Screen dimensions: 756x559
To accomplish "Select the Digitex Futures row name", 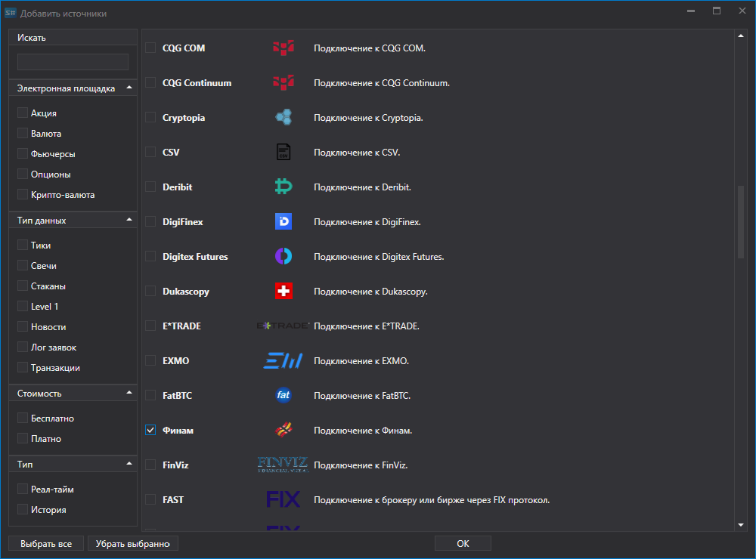I will 195,256.
